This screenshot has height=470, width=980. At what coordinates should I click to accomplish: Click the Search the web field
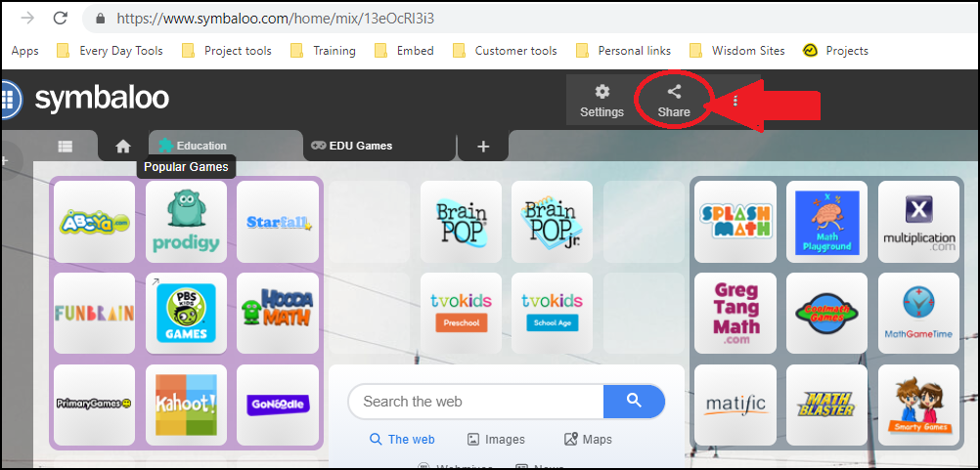pyautogui.click(x=475, y=402)
